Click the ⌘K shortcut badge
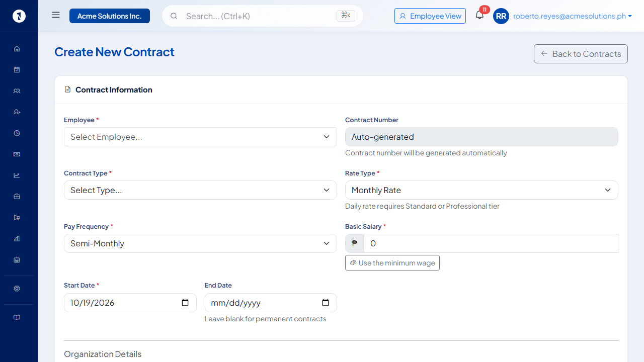The width and height of the screenshot is (644, 362). 346,16
